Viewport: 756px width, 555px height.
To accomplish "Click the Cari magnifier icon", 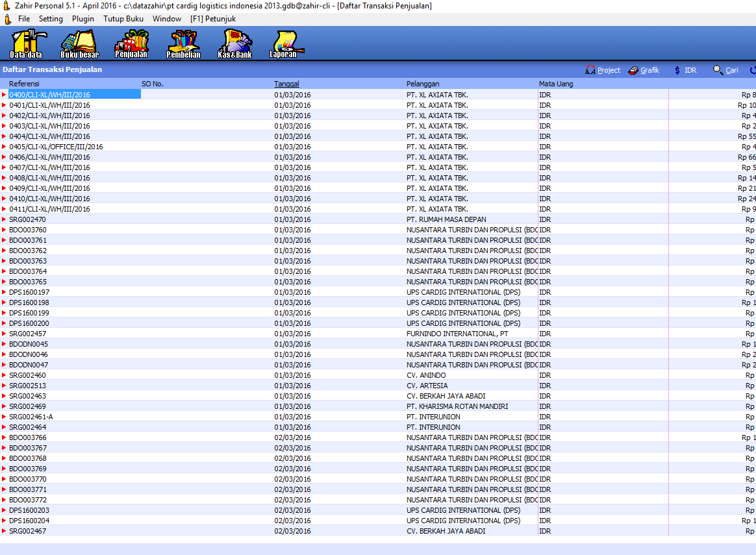I will [x=718, y=70].
